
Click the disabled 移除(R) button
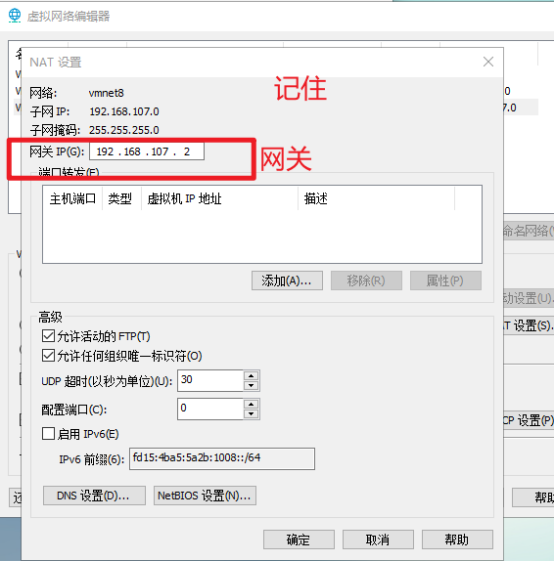(366, 280)
